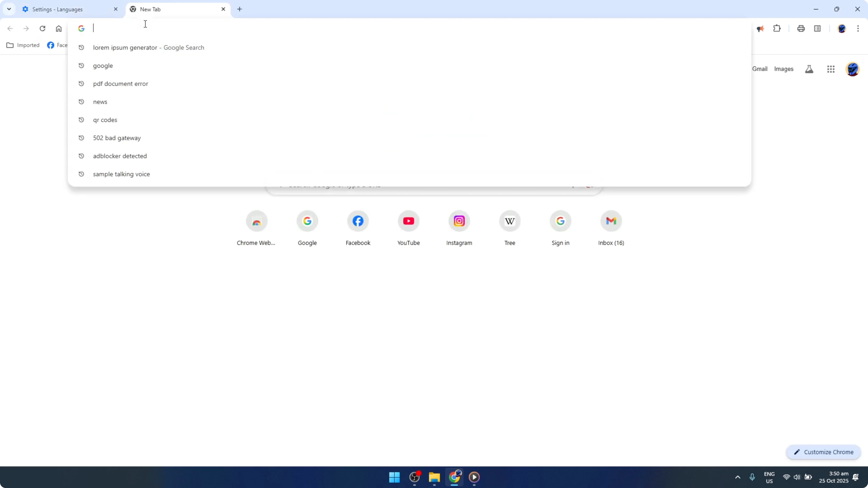The image size is (868, 488).
Task: Go to homepage using home icon
Action: (x=59, y=28)
